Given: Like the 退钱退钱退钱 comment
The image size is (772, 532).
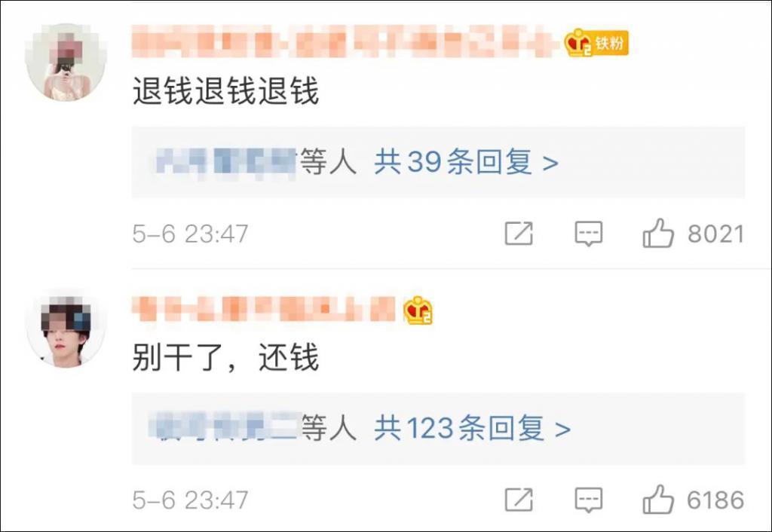Looking at the screenshot, I should [x=658, y=233].
